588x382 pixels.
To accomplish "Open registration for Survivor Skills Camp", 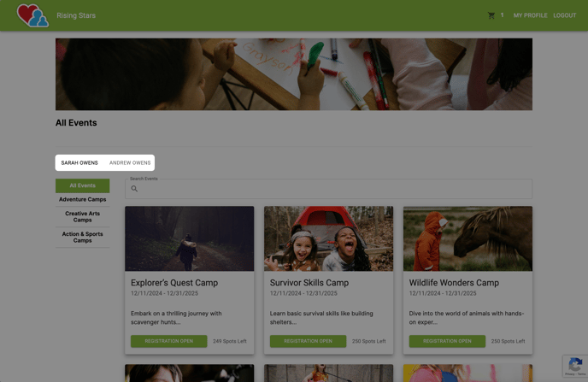I will (308, 341).
